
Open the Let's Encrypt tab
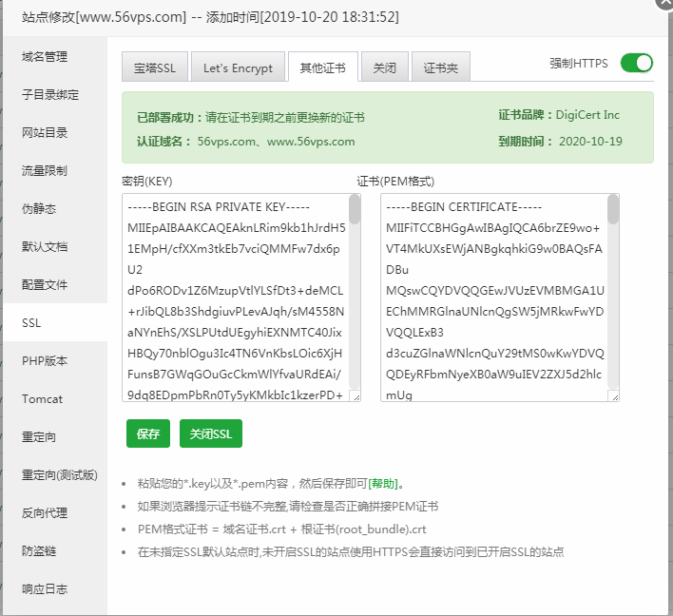tap(238, 68)
